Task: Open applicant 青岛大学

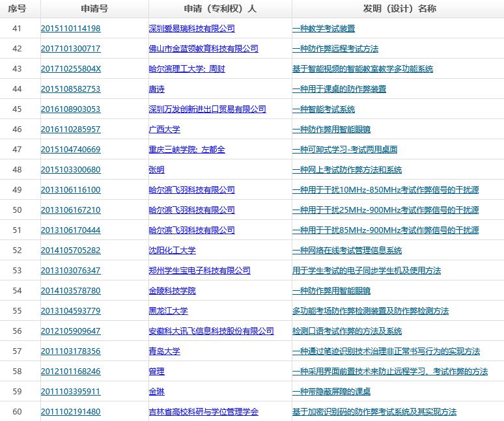Action: click(164, 351)
